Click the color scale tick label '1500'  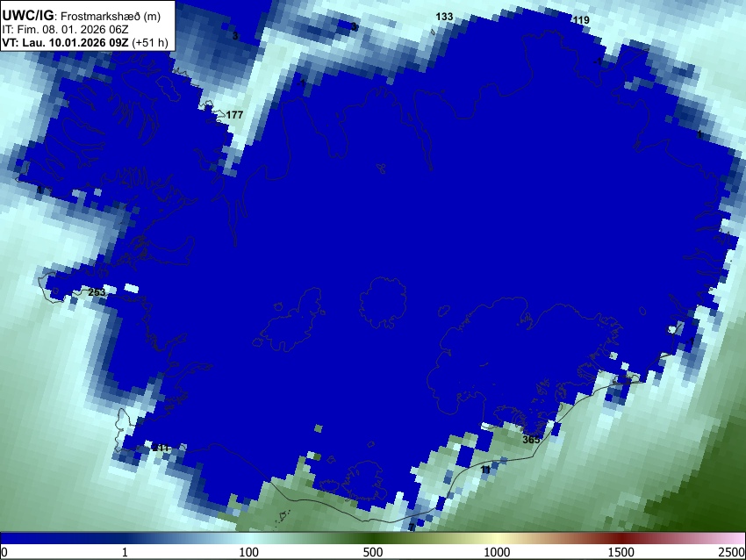pyautogui.click(x=621, y=552)
